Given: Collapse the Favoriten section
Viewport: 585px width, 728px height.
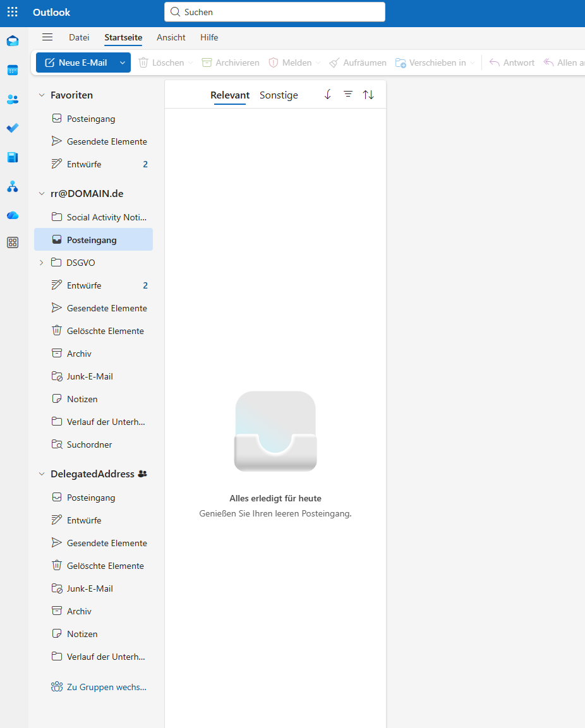Looking at the screenshot, I should click(x=42, y=95).
